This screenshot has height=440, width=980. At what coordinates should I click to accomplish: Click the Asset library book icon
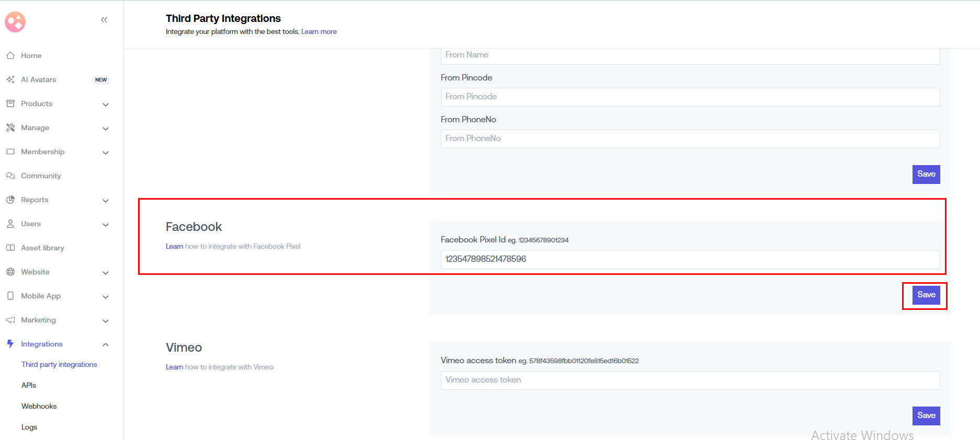[10, 248]
